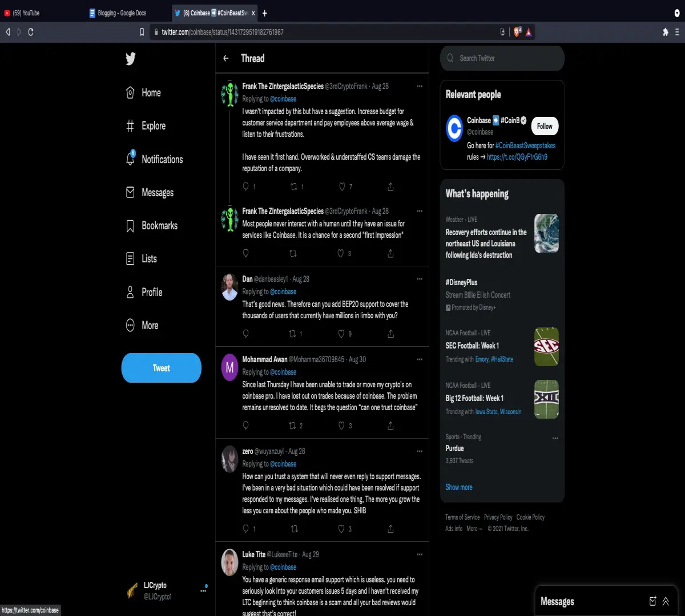685x616 pixels.
Task: Share Mohammad Awan's tweet
Action: click(x=390, y=425)
